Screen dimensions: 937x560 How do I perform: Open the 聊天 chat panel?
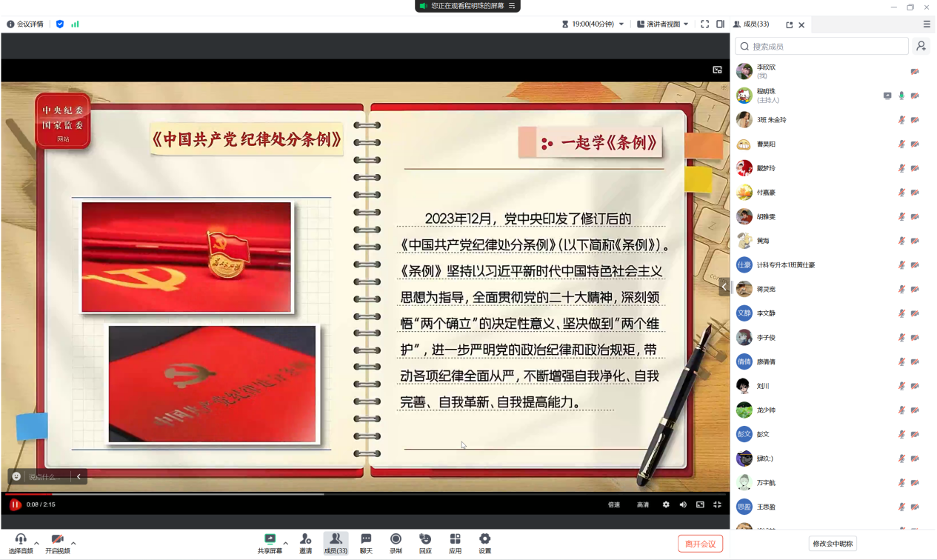366,543
